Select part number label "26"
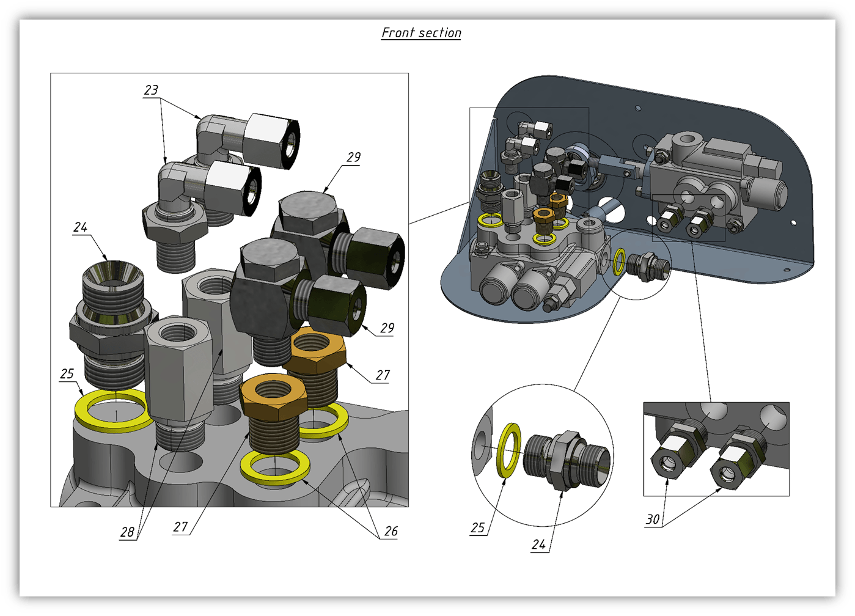 tap(391, 532)
